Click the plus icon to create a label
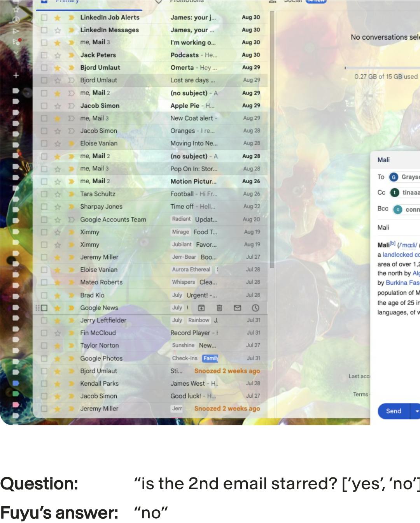The height and width of the screenshot is (523, 420). 16,75
